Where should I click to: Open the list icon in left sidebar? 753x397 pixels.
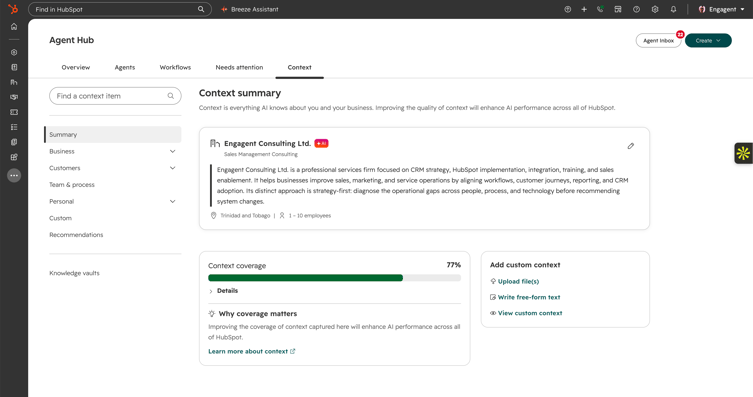[x=14, y=127]
